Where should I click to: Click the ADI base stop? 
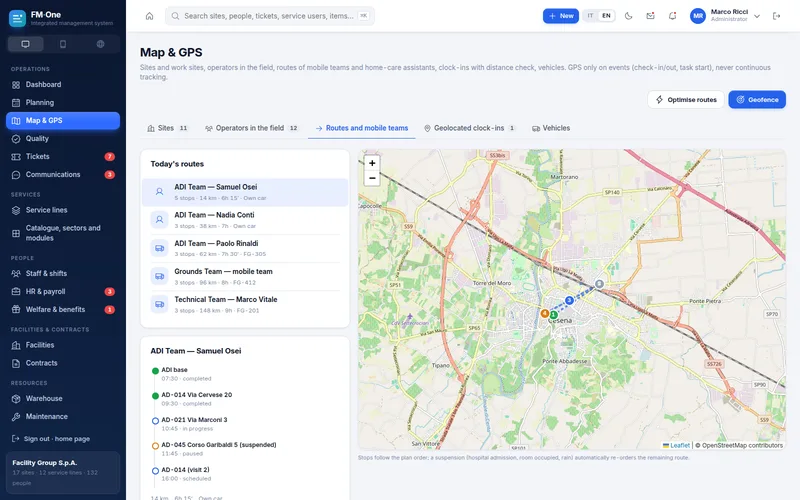tap(245, 374)
